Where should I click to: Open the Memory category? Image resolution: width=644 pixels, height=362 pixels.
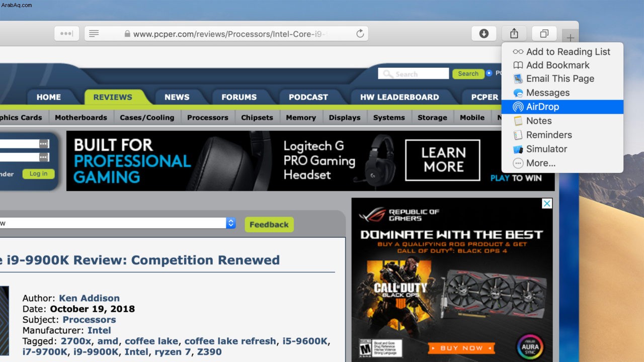point(301,117)
